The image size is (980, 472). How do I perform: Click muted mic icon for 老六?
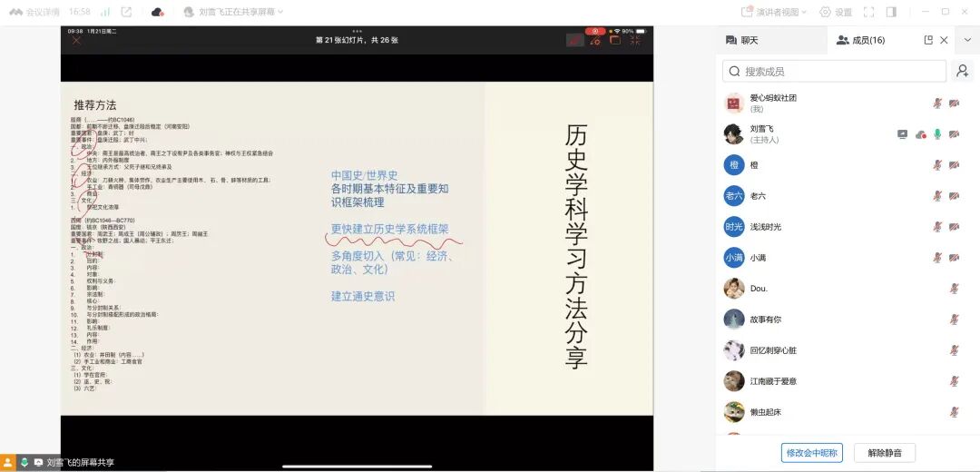click(937, 196)
